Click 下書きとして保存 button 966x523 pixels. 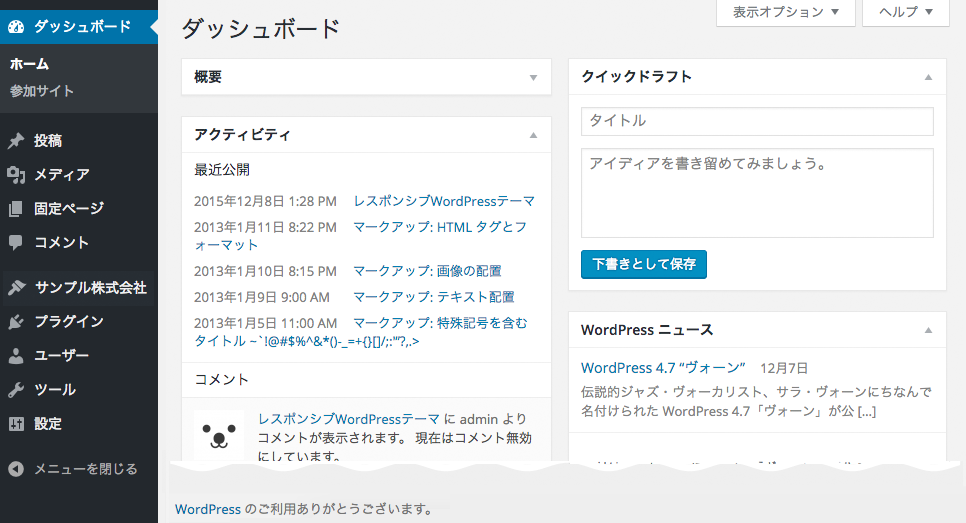tap(644, 264)
